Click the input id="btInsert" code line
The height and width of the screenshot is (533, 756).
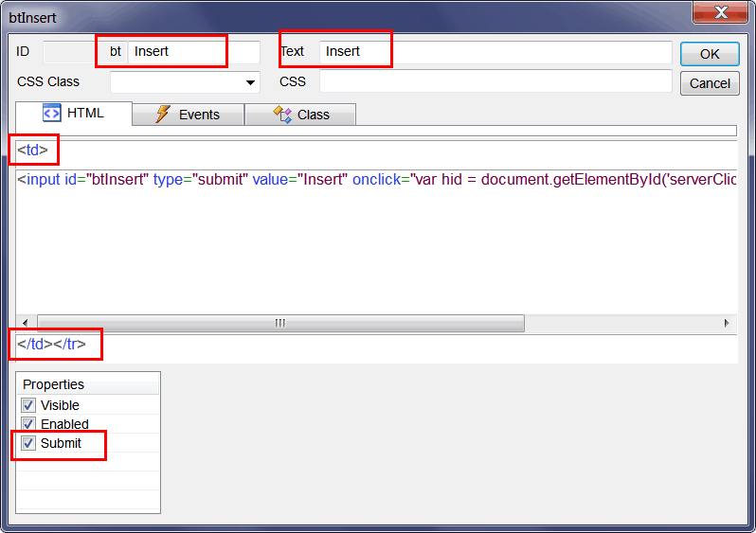pyautogui.click(x=376, y=180)
